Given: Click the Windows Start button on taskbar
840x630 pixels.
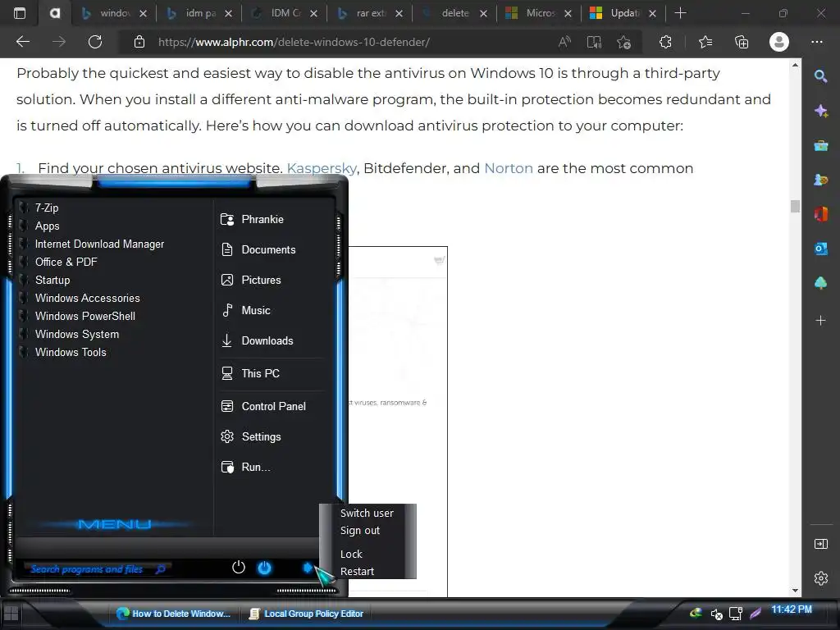Looking at the screenshot, I should click(11, 614).
